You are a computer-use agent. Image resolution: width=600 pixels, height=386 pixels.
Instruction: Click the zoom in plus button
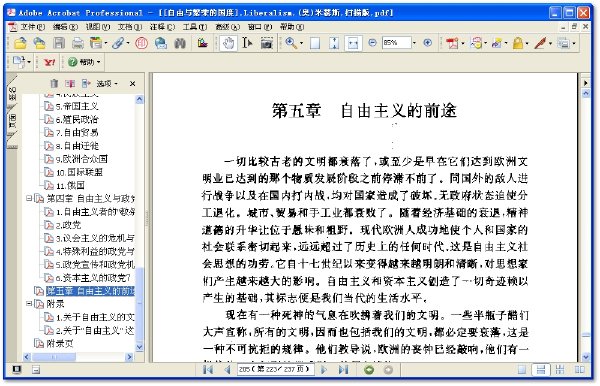coord(428,43)
